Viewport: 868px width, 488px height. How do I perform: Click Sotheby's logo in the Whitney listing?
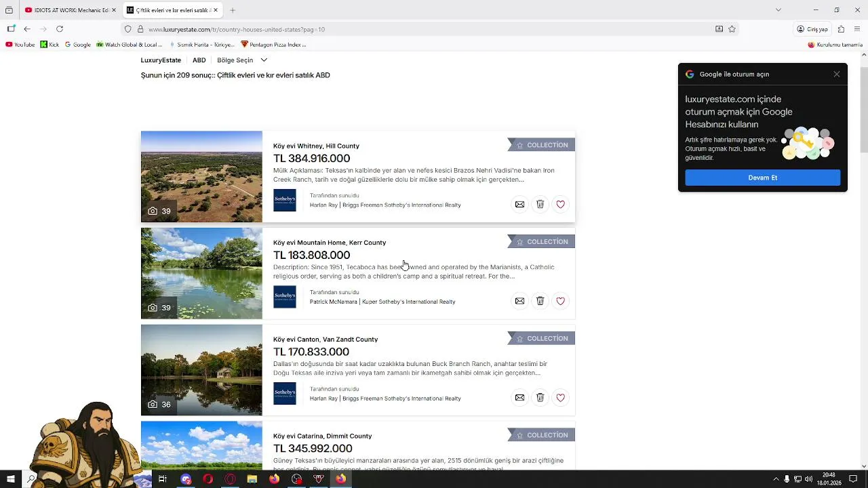pos(285,200)
